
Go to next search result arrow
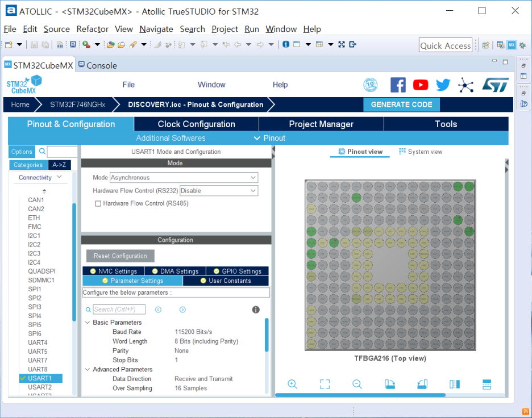pos(182,310)
